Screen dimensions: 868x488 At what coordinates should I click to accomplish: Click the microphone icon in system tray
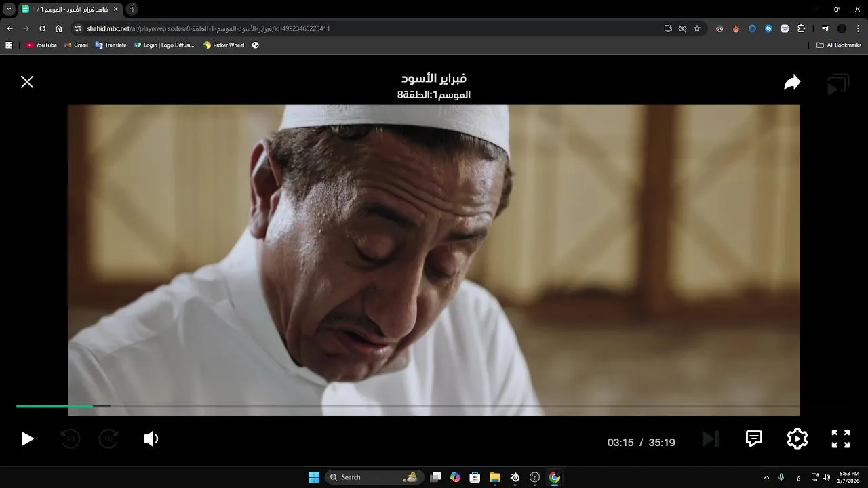click(x=782, y=477)
